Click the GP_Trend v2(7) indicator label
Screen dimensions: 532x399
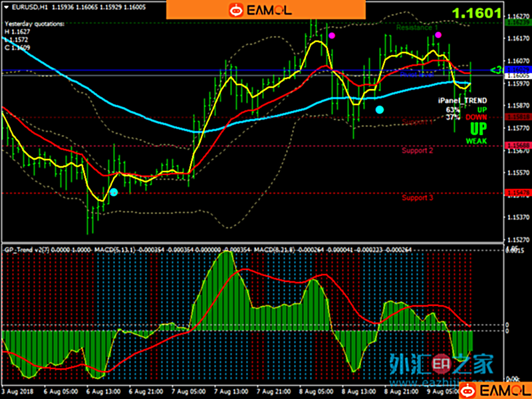[x=27, y=250]
